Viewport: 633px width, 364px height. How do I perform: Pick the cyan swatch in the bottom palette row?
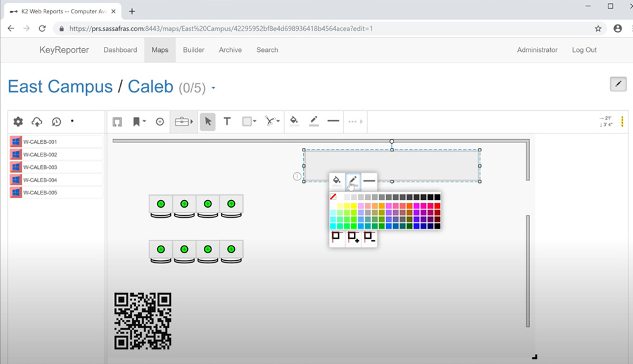click(333, 226)
